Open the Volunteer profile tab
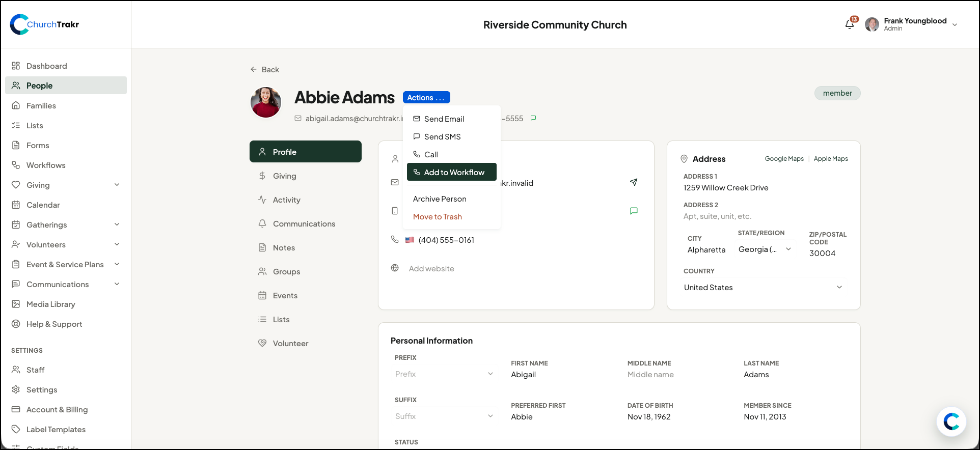 pos(306,343)
